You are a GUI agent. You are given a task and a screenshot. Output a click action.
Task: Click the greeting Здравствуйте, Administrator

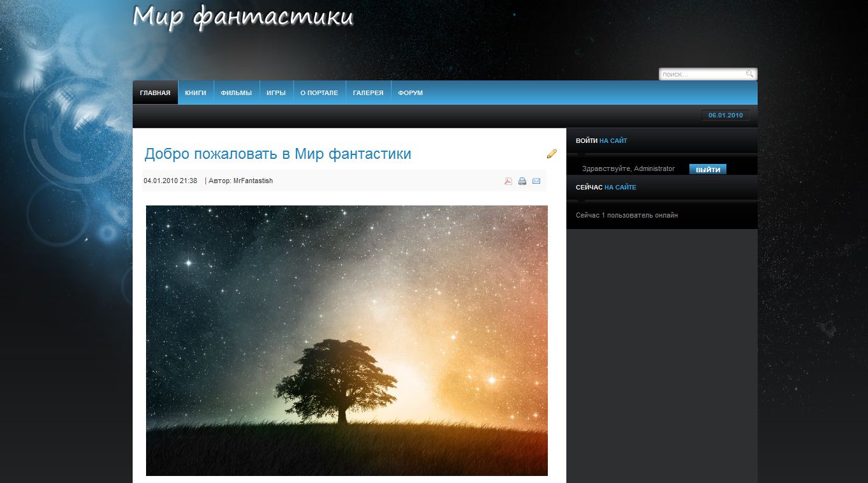(x=628, y=169)
